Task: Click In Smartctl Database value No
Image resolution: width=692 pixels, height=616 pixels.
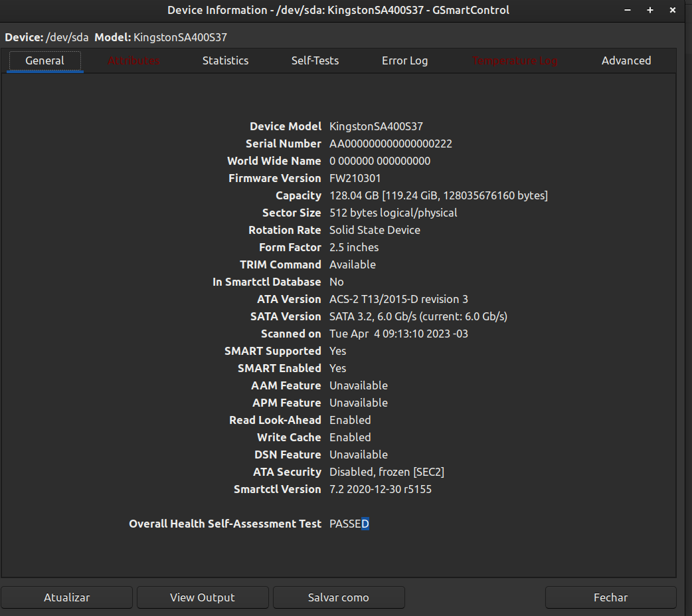Action: [x=336, y=282]
